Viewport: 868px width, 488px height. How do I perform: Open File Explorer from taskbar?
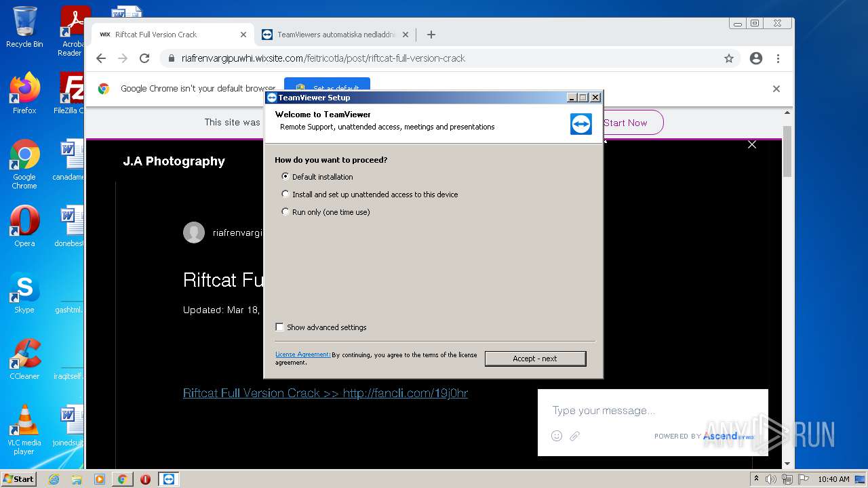tap(77, 479)
